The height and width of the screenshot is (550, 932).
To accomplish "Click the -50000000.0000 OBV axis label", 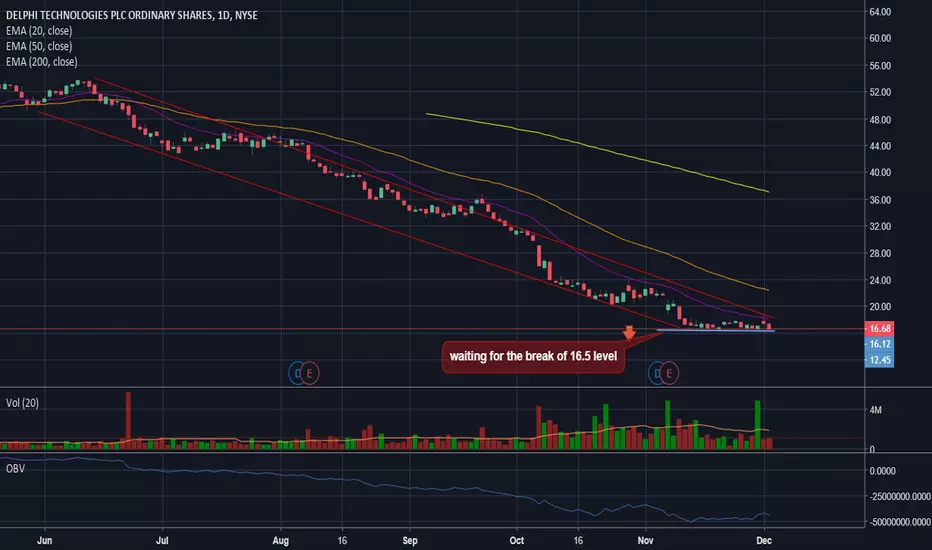I will (x=900, y=522).
